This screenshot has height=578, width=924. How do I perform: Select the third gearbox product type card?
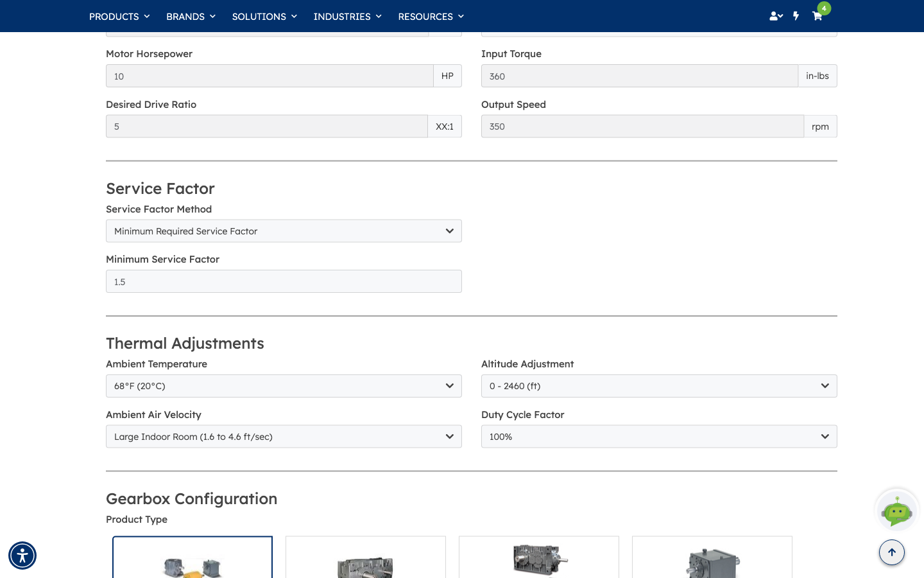539,557
